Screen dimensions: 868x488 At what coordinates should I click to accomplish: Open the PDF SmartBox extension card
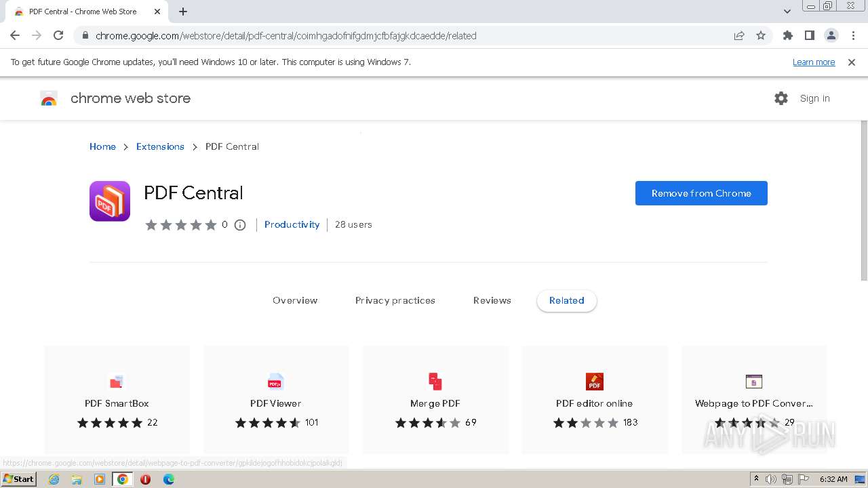click(x=117, y=400)
